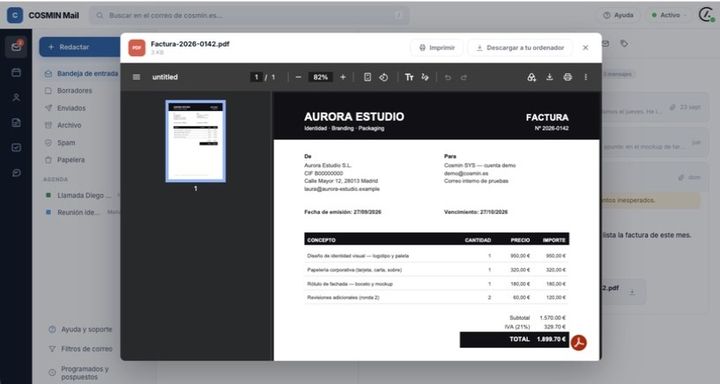
Task: Click the red PDF file icon
Action: click(137, 48)
